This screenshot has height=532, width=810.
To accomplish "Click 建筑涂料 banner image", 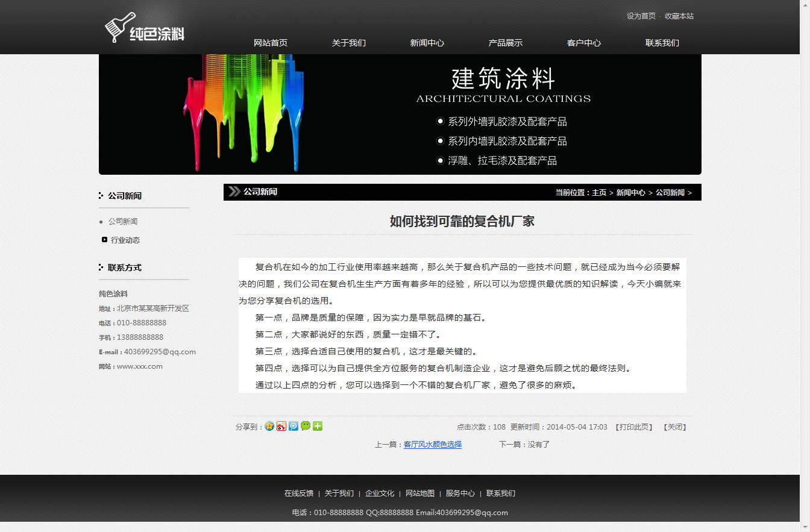I will coord(400,114).
